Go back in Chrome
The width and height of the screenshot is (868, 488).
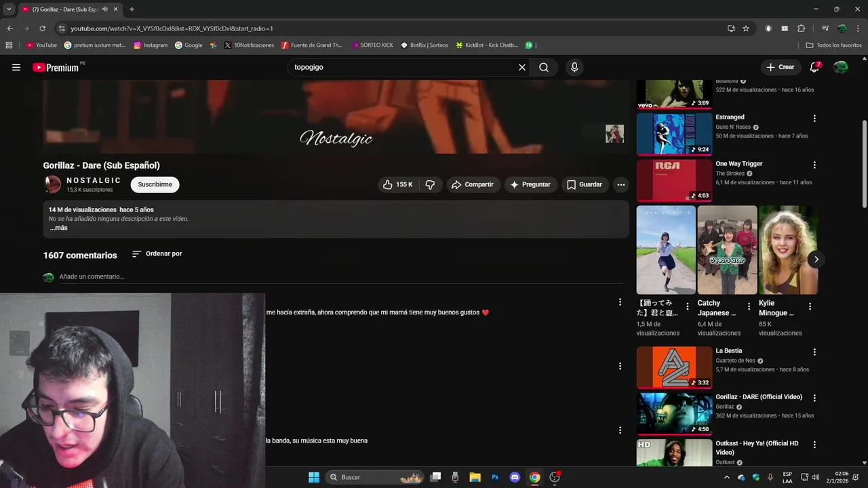(x=9, y=28)
